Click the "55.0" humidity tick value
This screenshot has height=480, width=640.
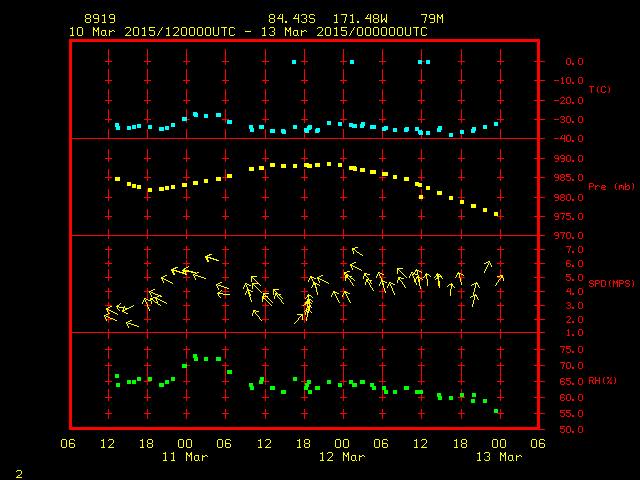571,413
